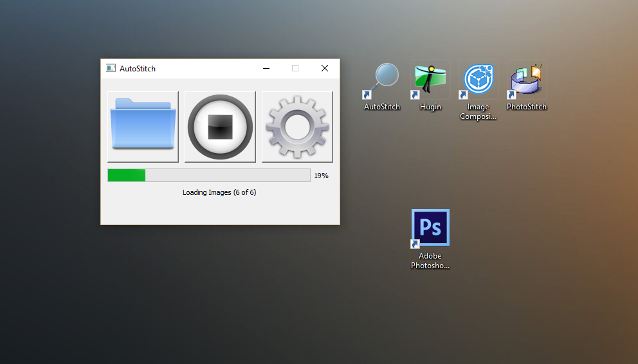Select the PhotoStitch desktop shortcut icon
The image size is (638, 364).
click(527, 80)
